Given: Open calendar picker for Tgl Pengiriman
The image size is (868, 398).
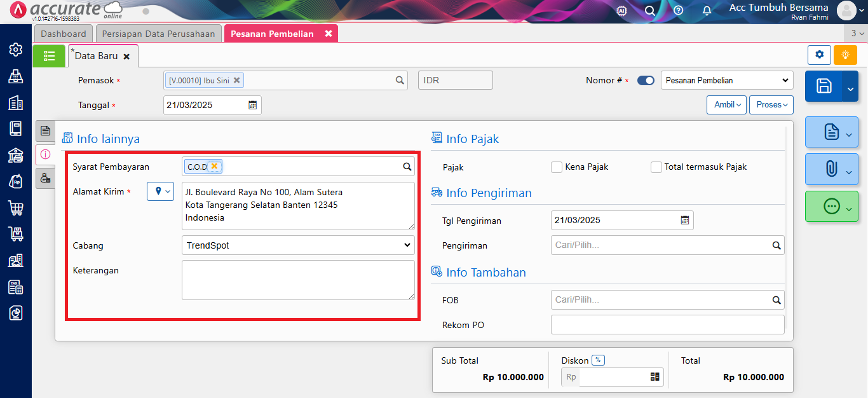Looking at the screenshot, I should 684,220.
